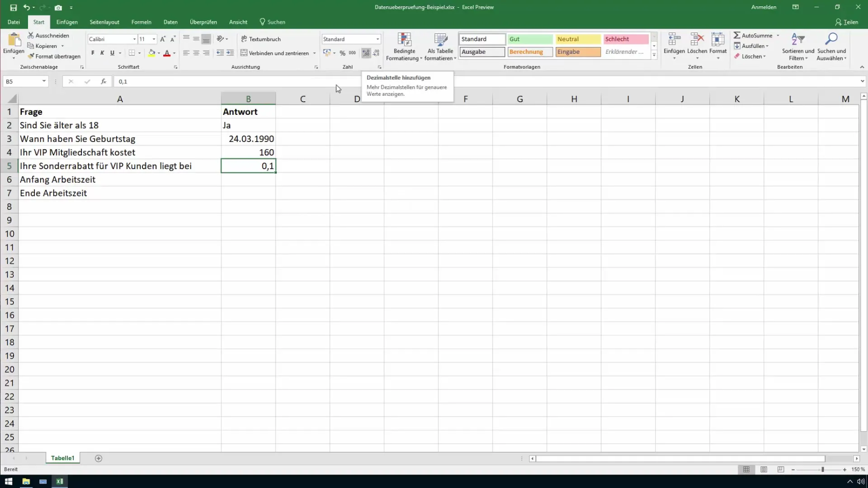Click the Teilen share button
This screenshot has height=488, width=868.
pyautogui.click(x=847, y=22)
